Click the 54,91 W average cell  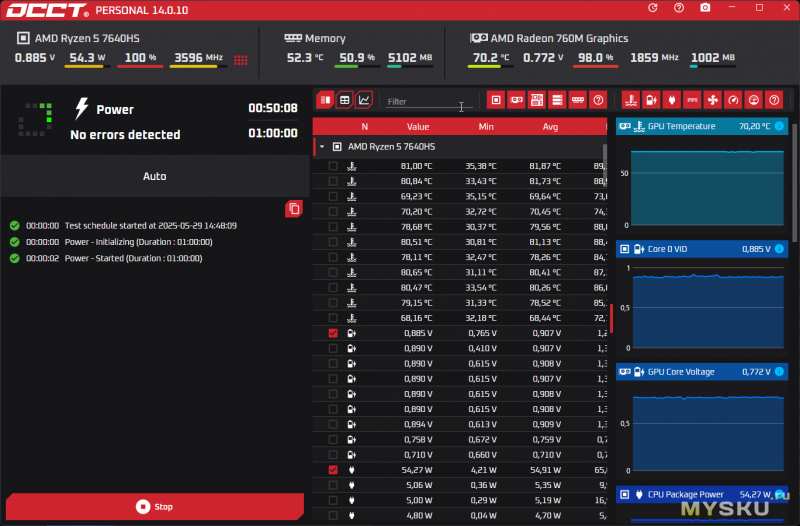[x=545, y=470]
